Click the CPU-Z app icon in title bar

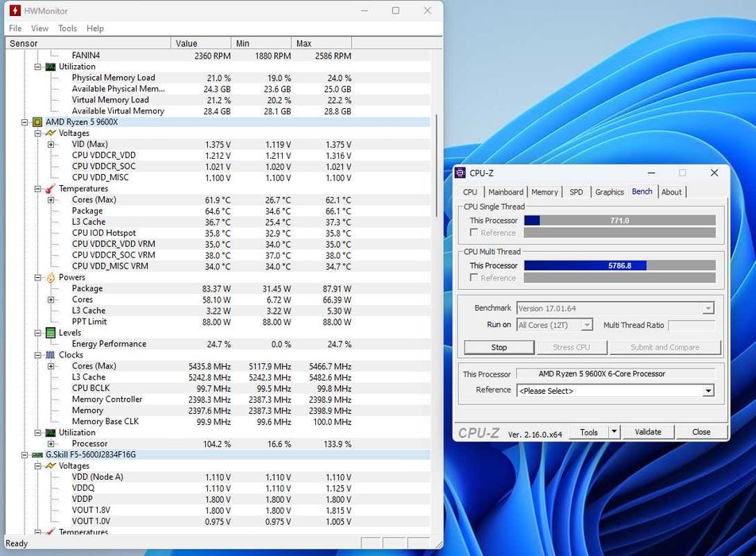click(x=461, y=172)
